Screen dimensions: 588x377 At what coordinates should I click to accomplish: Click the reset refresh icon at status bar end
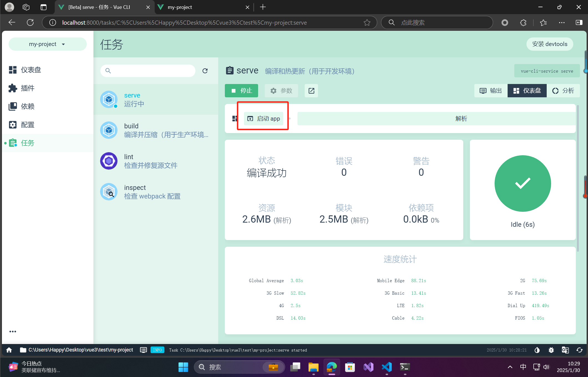(x=579, y=350)
